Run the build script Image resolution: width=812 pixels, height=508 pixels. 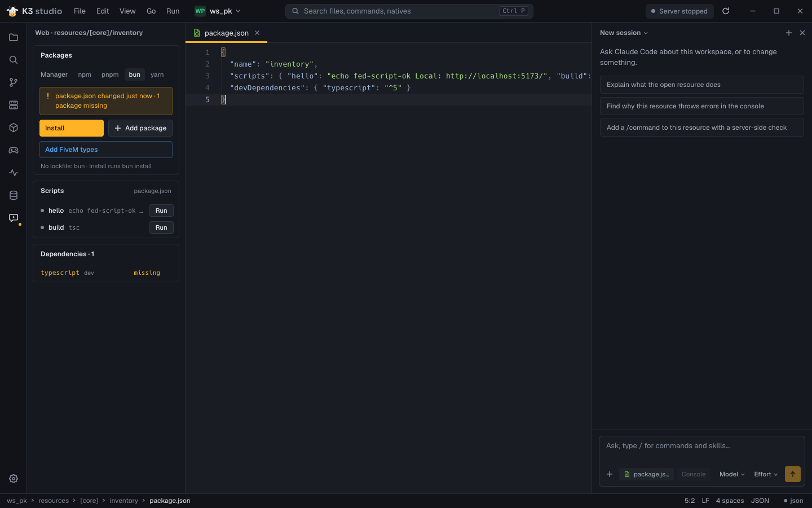(x=161, y=227)
